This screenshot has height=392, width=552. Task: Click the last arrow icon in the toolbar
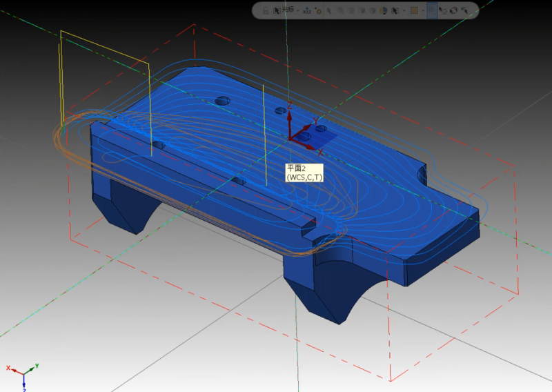coord(465,10)
